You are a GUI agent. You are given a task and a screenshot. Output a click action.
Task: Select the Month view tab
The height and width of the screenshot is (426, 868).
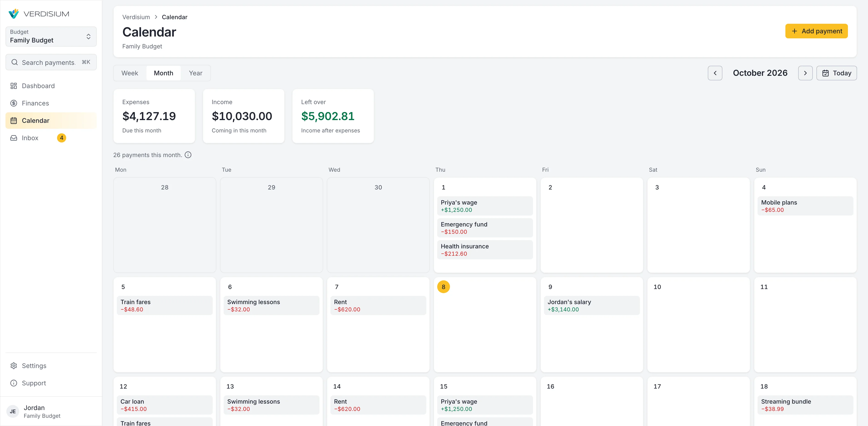pos(163,73)
